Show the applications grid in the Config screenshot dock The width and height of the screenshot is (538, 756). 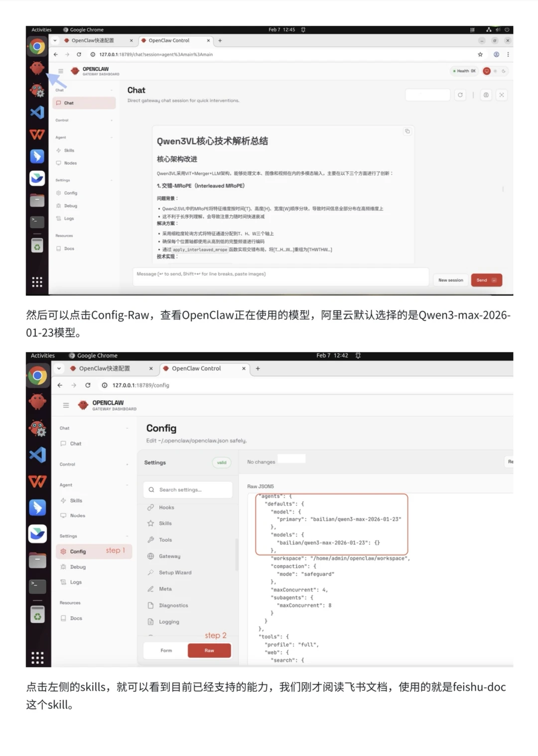(x=37, y=657)
